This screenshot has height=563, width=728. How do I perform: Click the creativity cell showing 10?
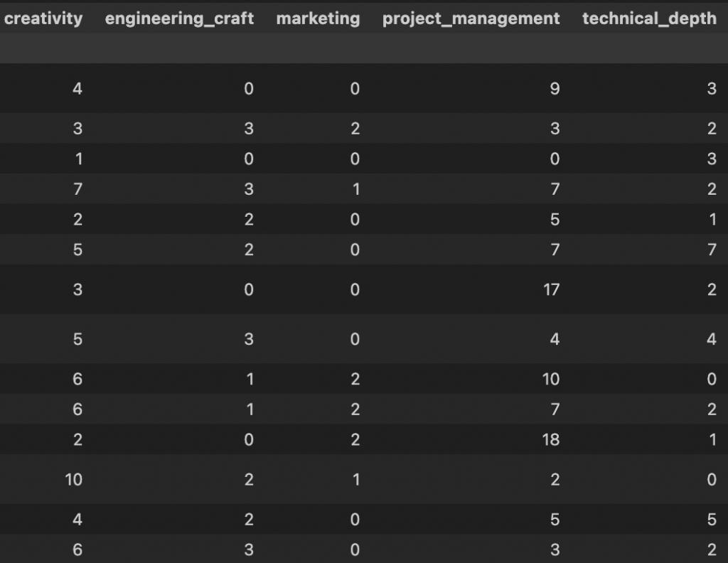point(74,479)
